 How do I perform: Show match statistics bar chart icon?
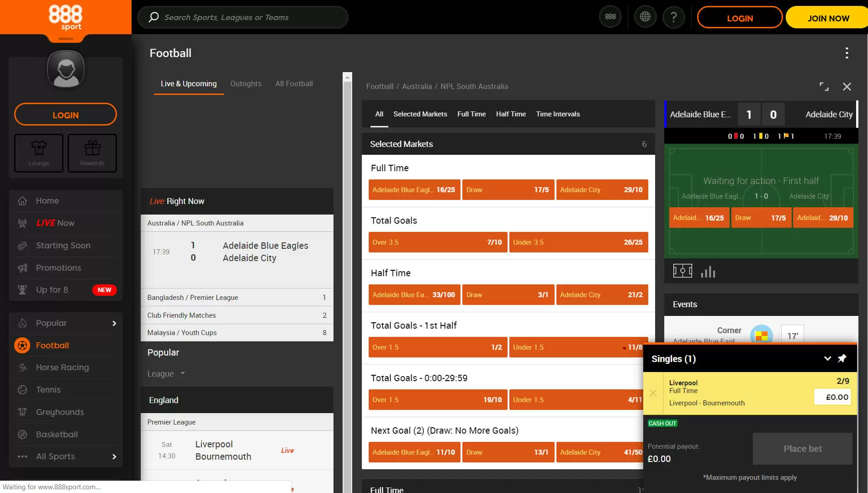click(708, 272)
